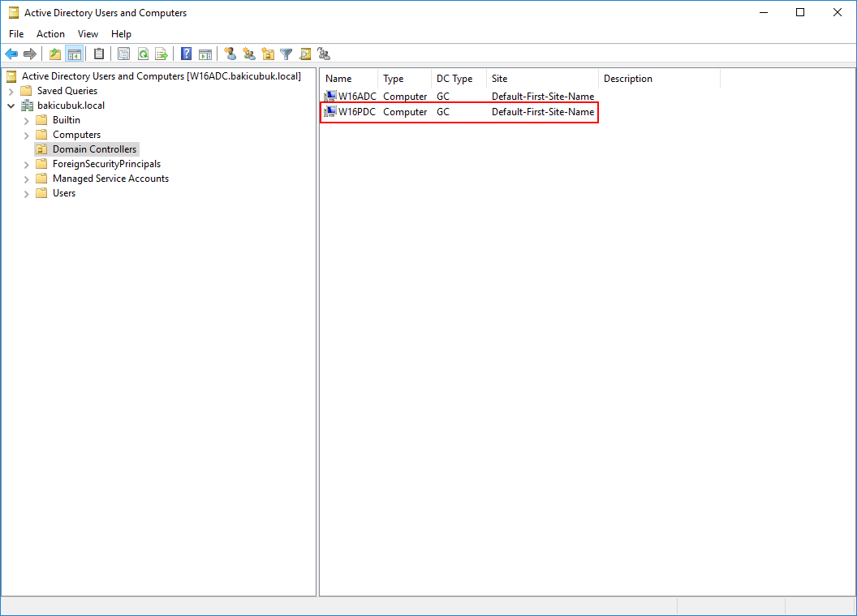Click the Saved Queries folder icon
Image resolution: width=857 pixels, height=616 pixels.
pyautogui.click(x=26, y=91)
